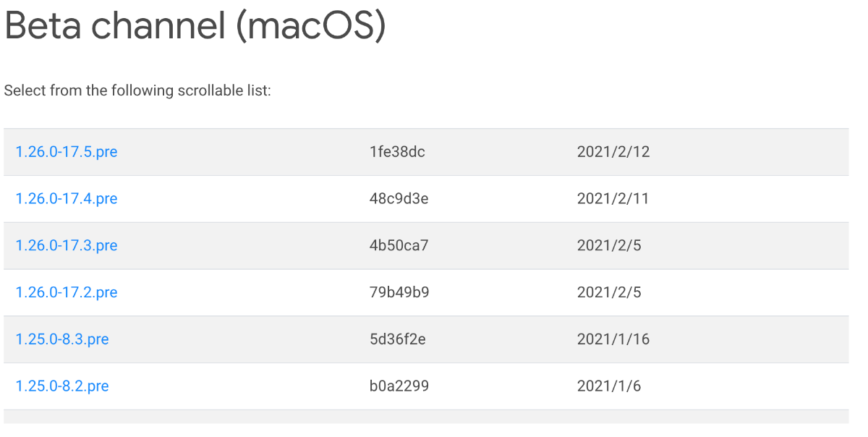
Task: Select the 5d36f2e commit reference
Action: tap(397, 339)
